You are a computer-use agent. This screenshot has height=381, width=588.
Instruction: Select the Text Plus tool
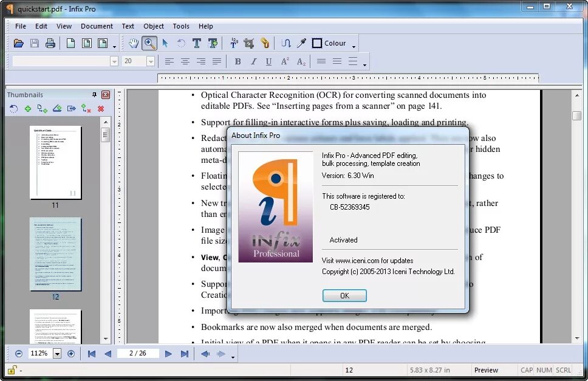coord(213,44)
